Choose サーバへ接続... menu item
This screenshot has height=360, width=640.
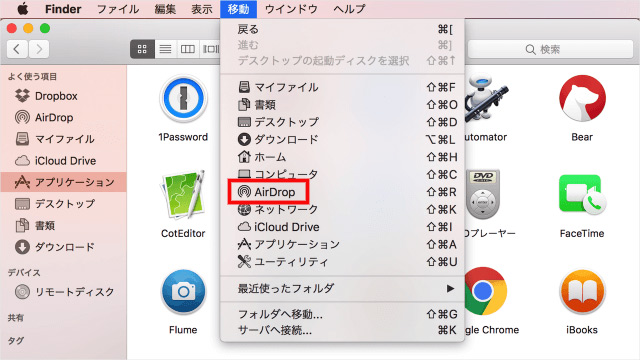point(342,330)
